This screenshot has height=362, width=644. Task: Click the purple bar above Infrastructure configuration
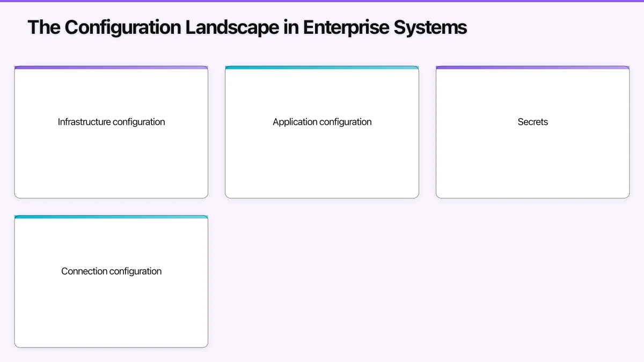tap(111, 68)
